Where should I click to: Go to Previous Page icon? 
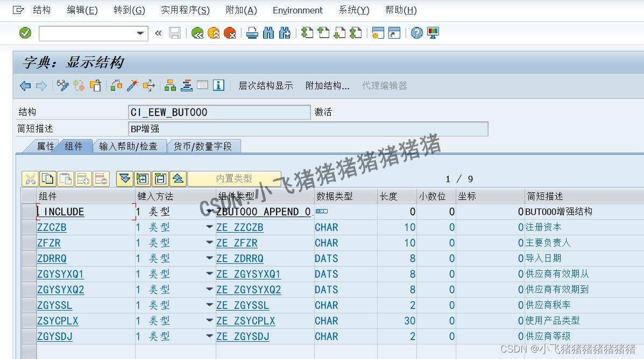pos(323,33)
